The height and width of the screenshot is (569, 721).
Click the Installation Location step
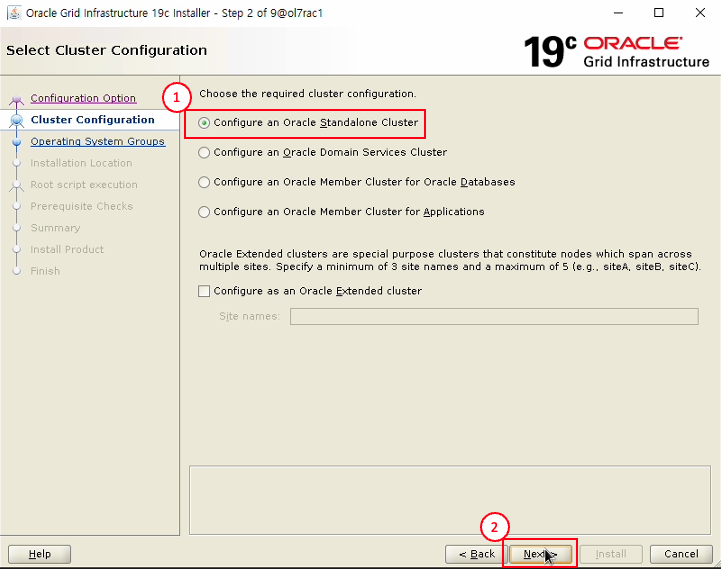[x=81, y=163]
